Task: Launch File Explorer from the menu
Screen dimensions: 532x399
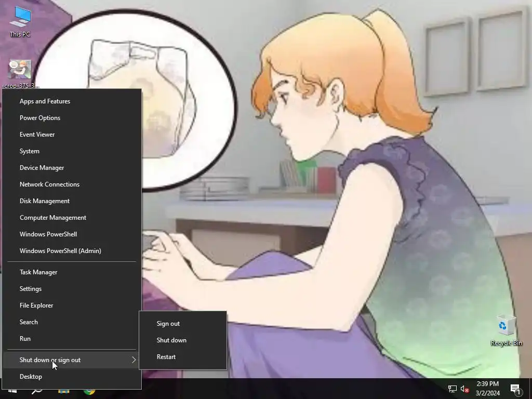Action: (x=72, y=305)
